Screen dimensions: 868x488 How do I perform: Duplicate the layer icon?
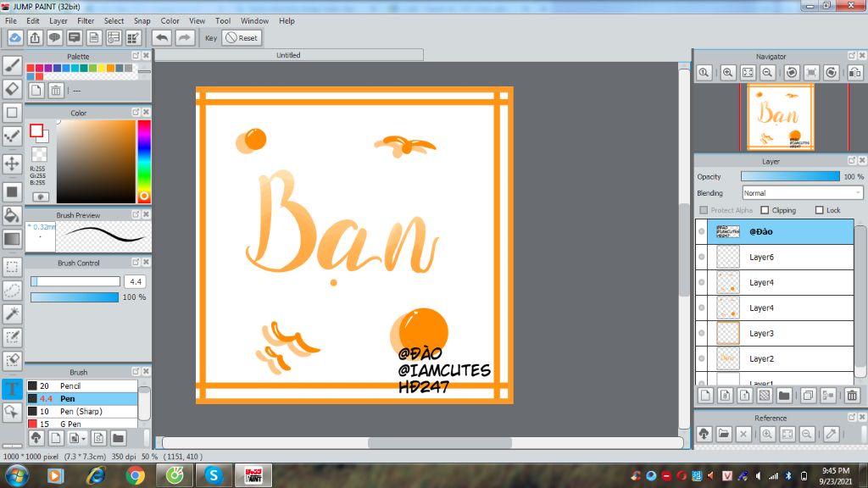pos(808,396)
